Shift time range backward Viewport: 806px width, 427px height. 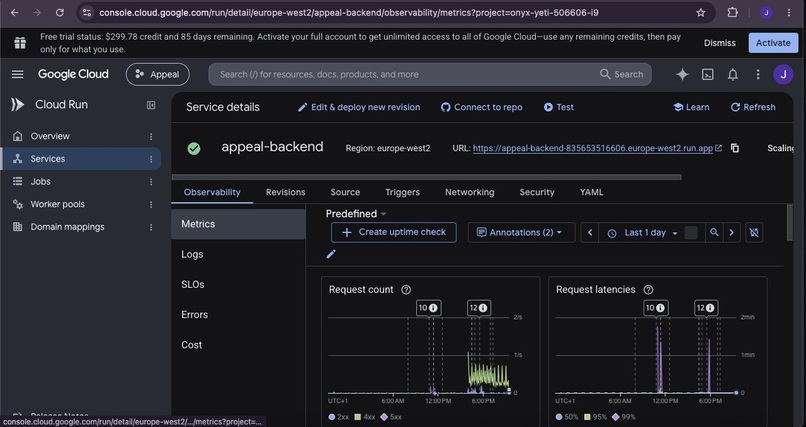590,232
